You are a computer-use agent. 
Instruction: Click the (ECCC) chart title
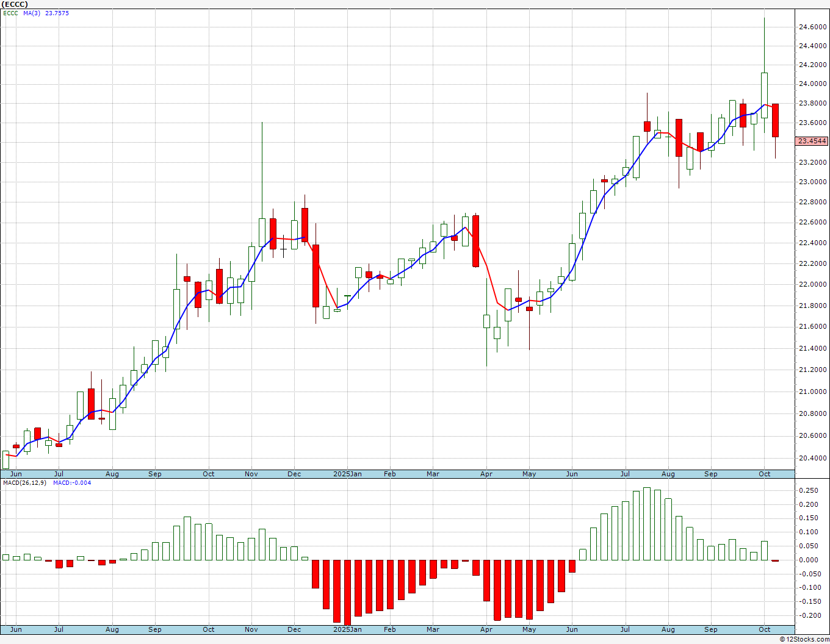pyautogui.click(x=15, y=4)
